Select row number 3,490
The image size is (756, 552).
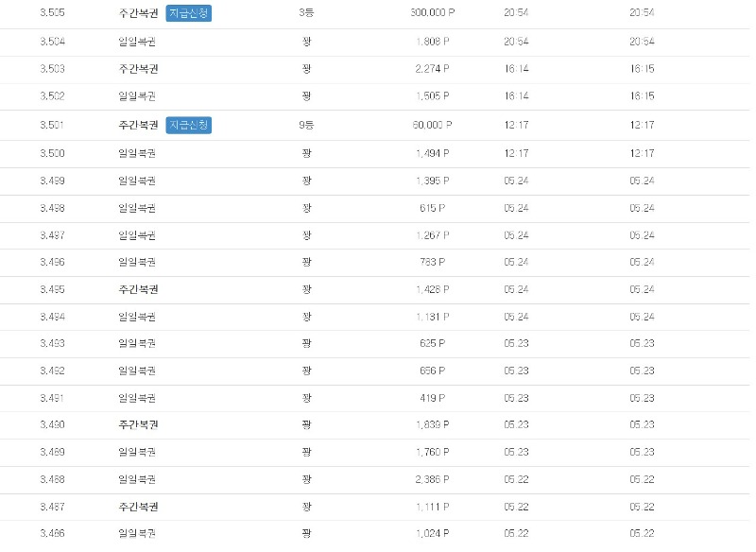[52, 424]
